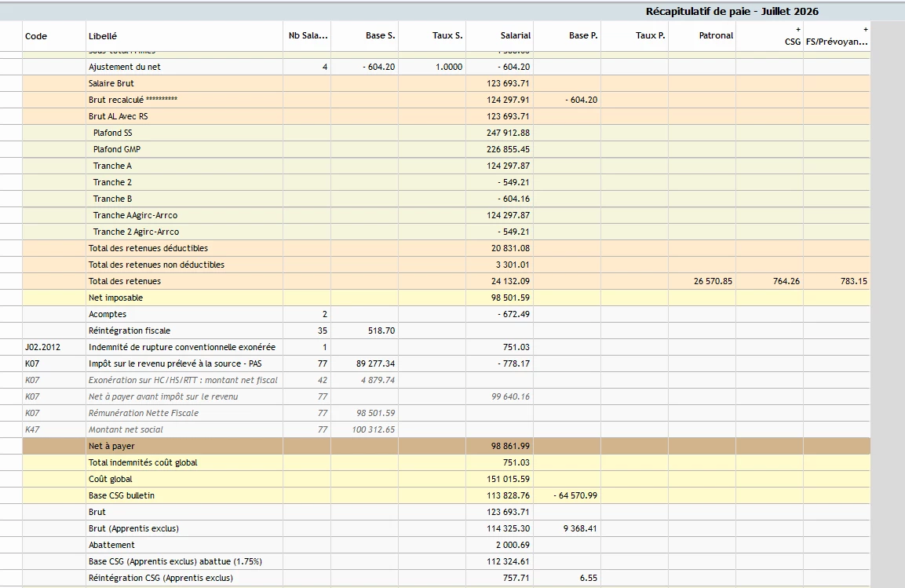Click Net à payer avant impôt sur le revenu
The width and height of the screenshot is (905, 588).
163,397
